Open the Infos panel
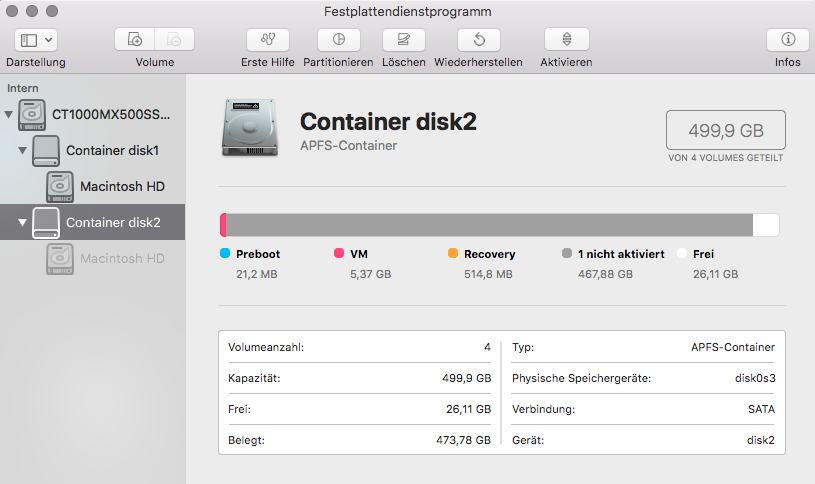Image resolution: width=815 pixels, height=484 pixels. (x=788, y=40)
